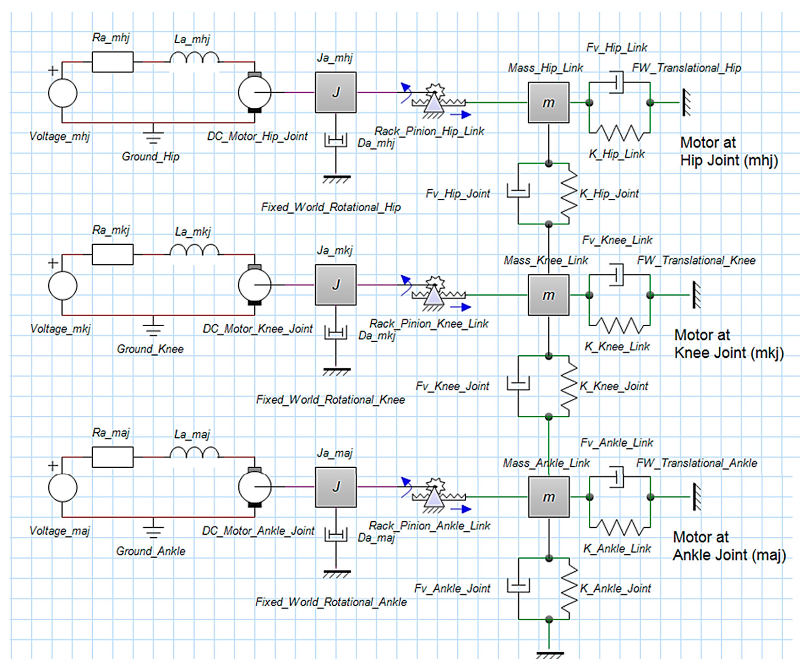This screenshot has height=671, width=812.
Task: Select the DC_Motor_Ankle_Joint motor symbol
Action: 254,487
